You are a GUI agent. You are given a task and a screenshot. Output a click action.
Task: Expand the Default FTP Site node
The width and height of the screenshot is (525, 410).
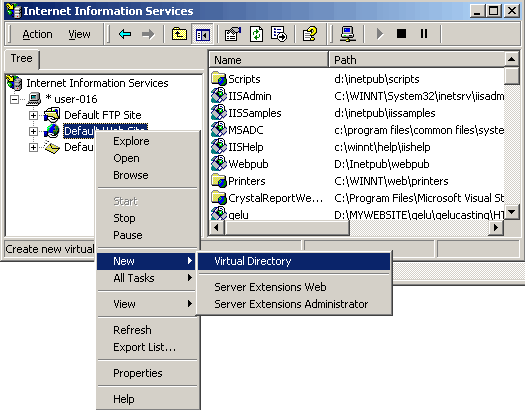tap(33, 115)
